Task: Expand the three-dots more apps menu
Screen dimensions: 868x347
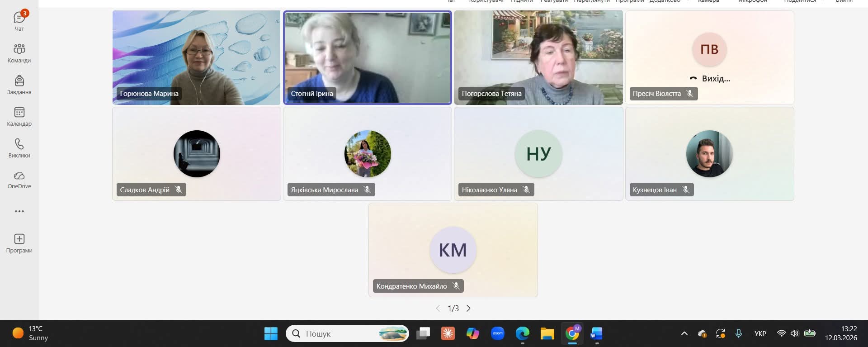Action: tap(19, 211)
